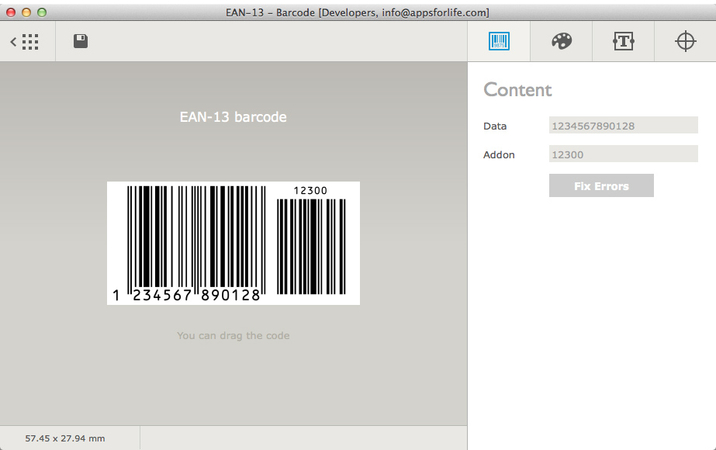
Task: Click the "EAN-13 barcode" heading text
Action: 233,117
